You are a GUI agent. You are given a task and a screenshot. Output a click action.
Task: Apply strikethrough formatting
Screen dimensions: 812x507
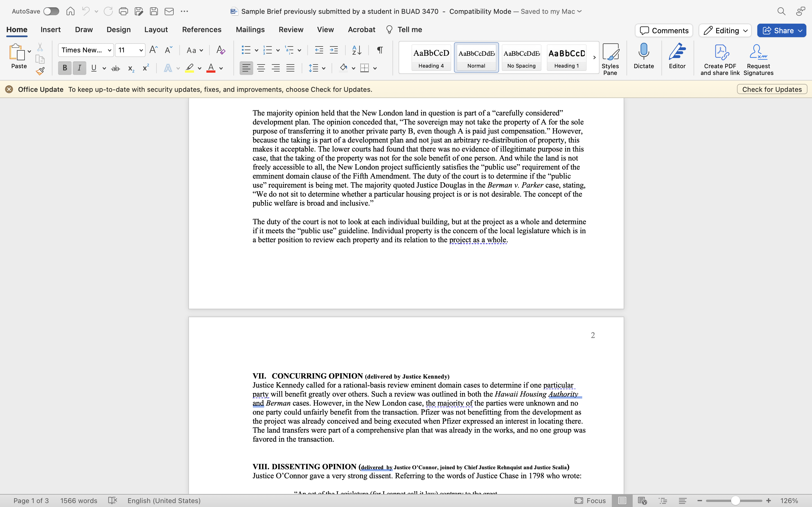pos(115,68)
